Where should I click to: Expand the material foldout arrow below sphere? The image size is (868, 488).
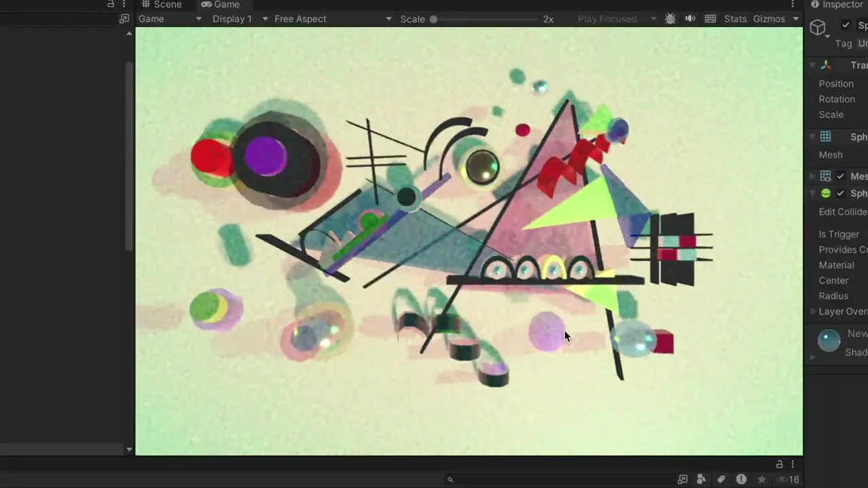pos(812,357)
